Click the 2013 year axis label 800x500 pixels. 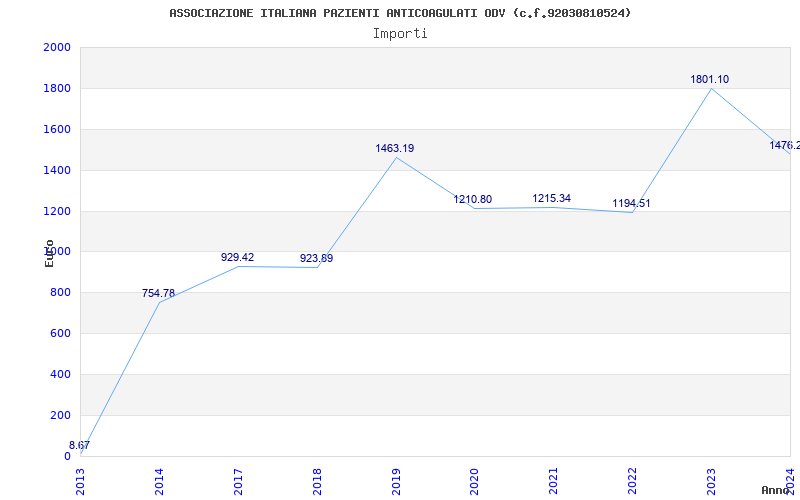click(x=80, y=482)
